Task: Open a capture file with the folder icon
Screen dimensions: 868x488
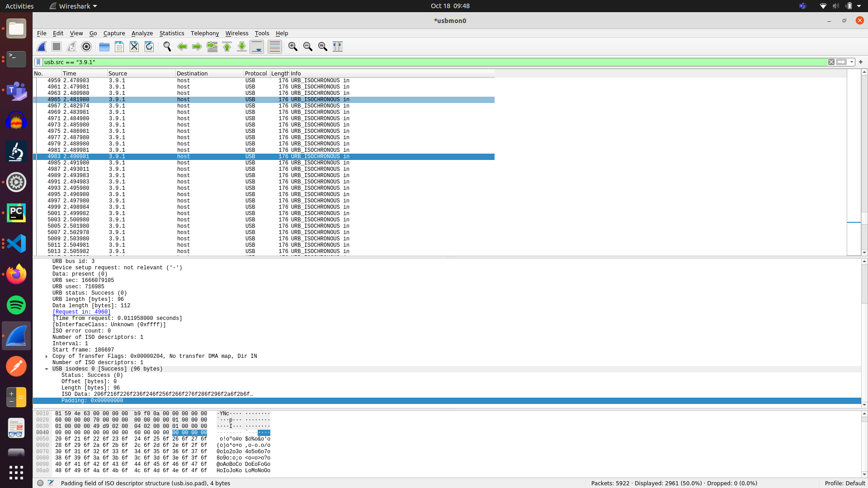Action: point(104,47)
